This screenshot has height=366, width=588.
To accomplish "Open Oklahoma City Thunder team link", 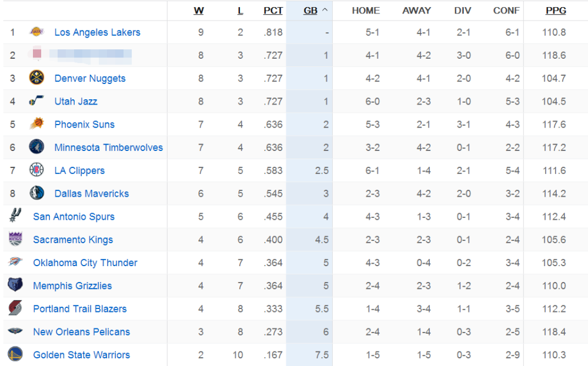I will click(x=85, y=263).
